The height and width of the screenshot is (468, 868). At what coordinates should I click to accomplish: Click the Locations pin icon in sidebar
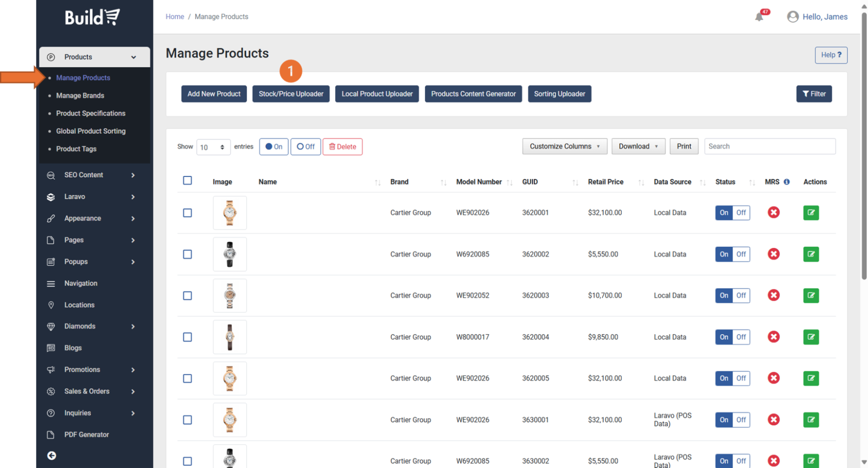pos(51,305)
